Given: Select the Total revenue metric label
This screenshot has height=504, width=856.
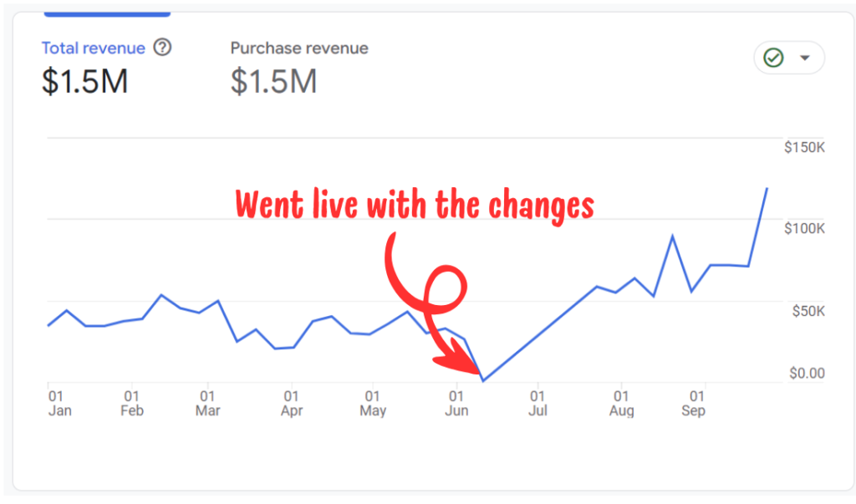Looking at the screenshot, I should [93, 48].
